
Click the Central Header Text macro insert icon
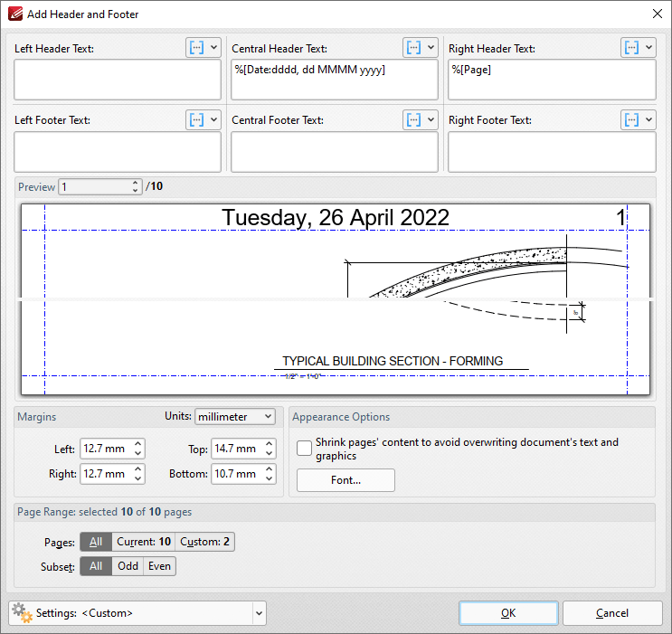pos(413,48)
